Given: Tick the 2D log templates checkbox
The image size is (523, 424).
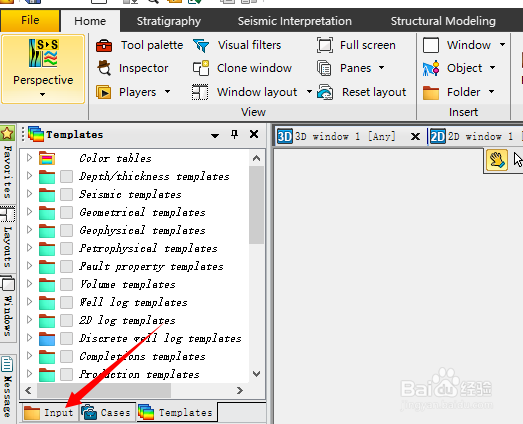Looking at the screenshot, I should tap(66, 320).
